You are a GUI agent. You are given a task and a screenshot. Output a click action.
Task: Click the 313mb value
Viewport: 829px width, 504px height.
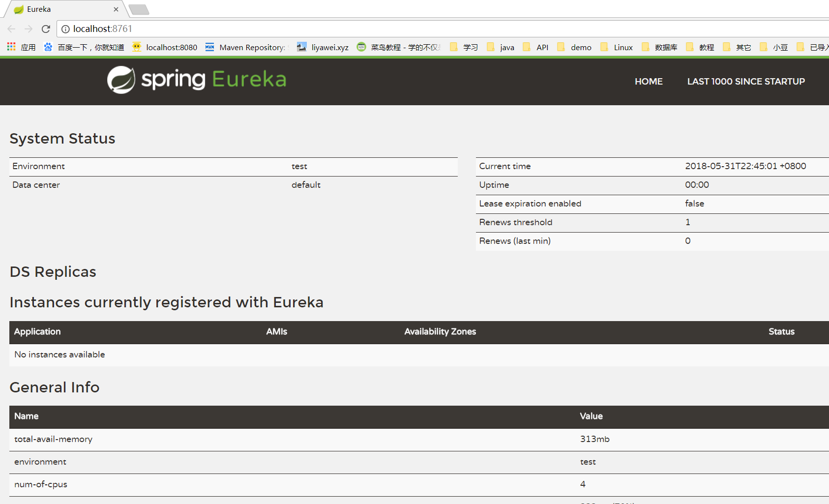tap(594, 439)
